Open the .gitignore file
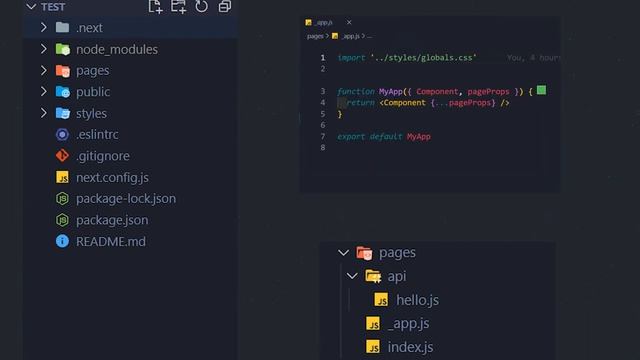 coord(103,156)
